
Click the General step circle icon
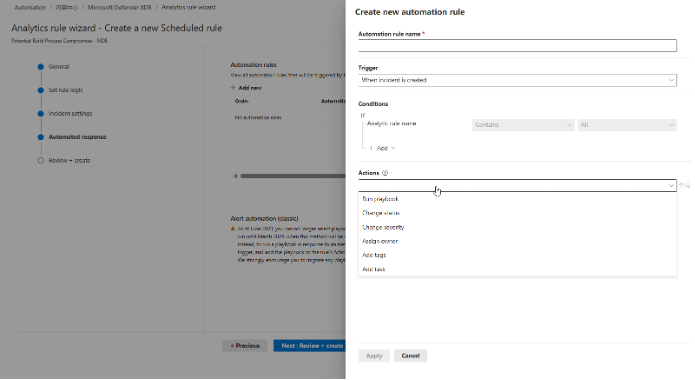(41, 67)
